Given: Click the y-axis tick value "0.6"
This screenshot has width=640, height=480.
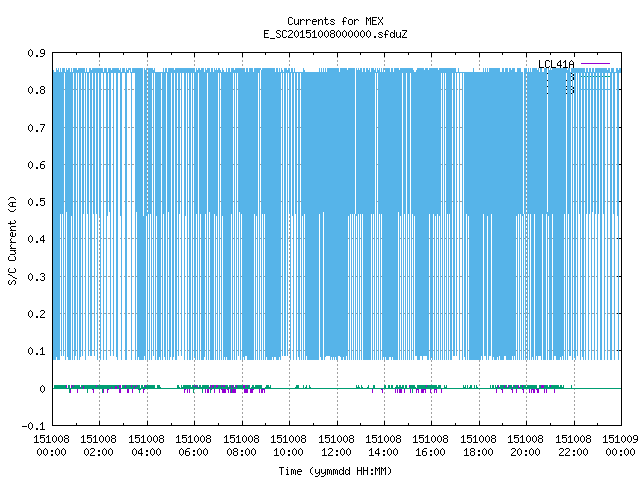Looking at the screenshot, I should click(36, 165).
